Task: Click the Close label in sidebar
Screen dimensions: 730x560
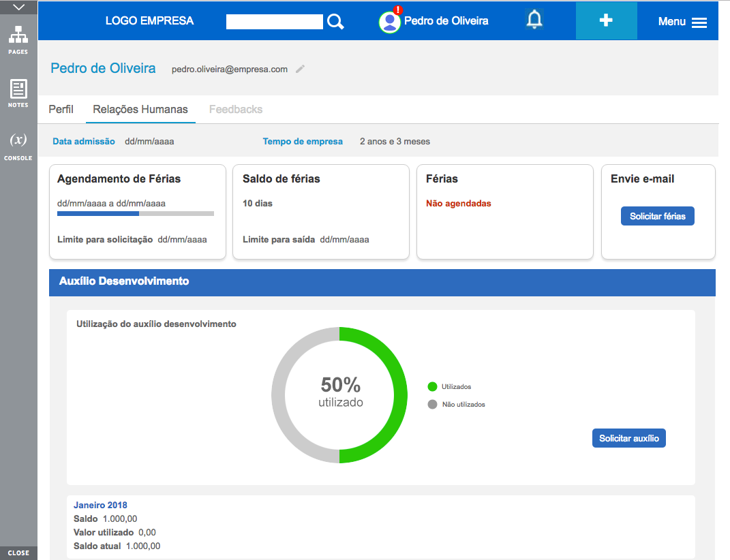Action: coord(18,553)
